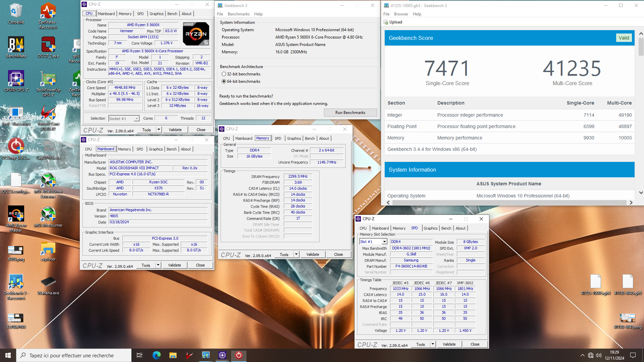Switch to Memory tab in CPU-Z CPU window
This screenshot has height=362, width=644.
tap(125, 14)
